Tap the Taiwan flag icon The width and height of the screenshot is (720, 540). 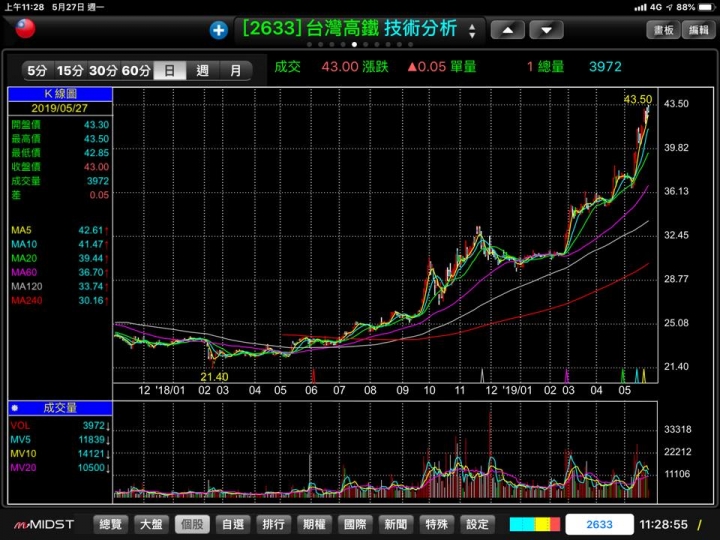pos(25,28)
